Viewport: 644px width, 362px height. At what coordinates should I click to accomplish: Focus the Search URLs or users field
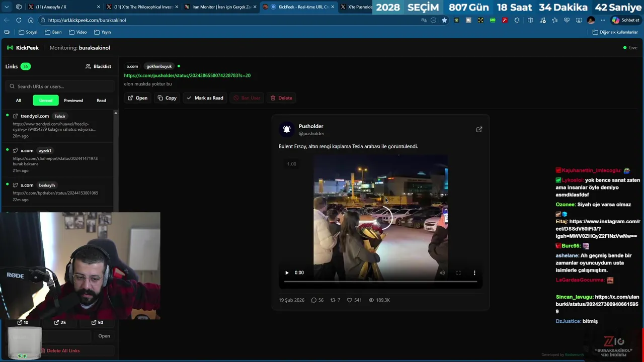(60, 86)
